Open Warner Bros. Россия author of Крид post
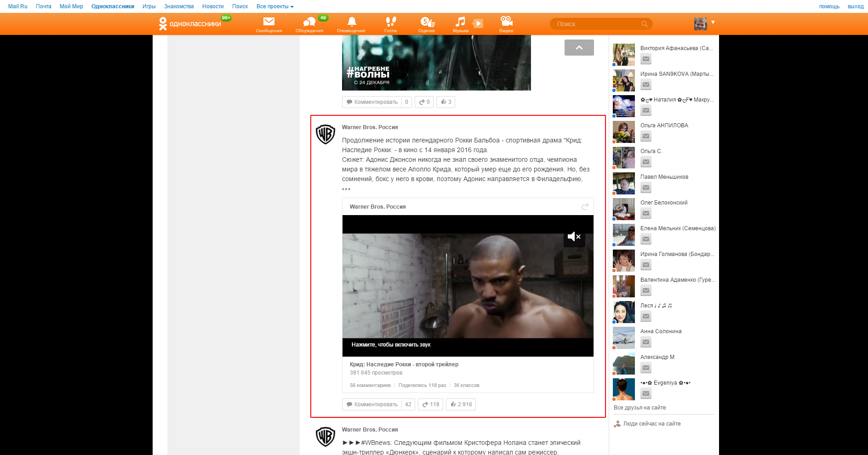868x455 pixels. point(370,127)
